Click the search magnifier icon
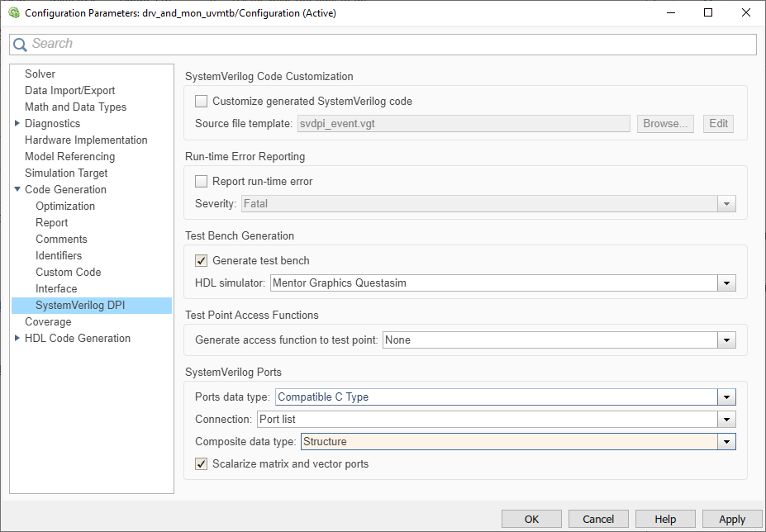The image size is (766, 532). (x=20, y=45)
